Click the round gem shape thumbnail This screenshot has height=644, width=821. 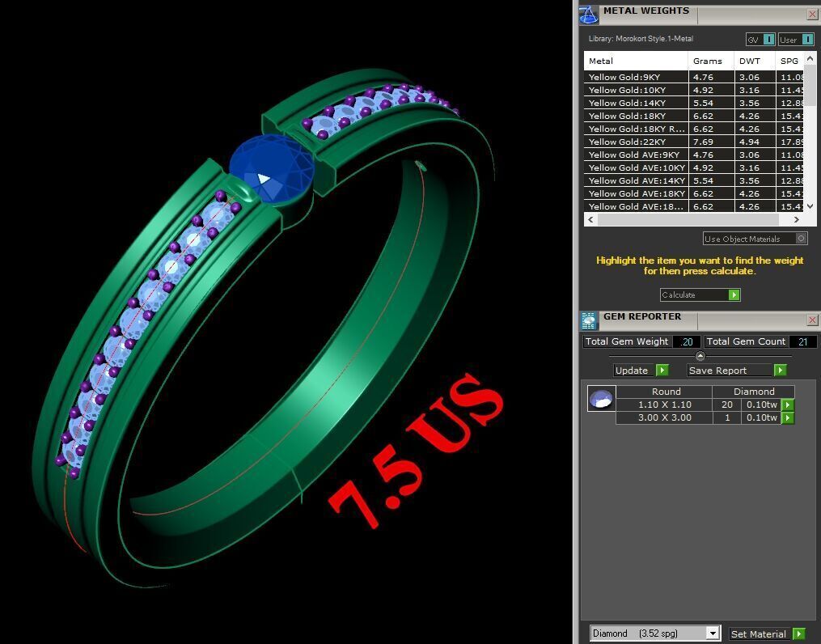pos(601,398)
